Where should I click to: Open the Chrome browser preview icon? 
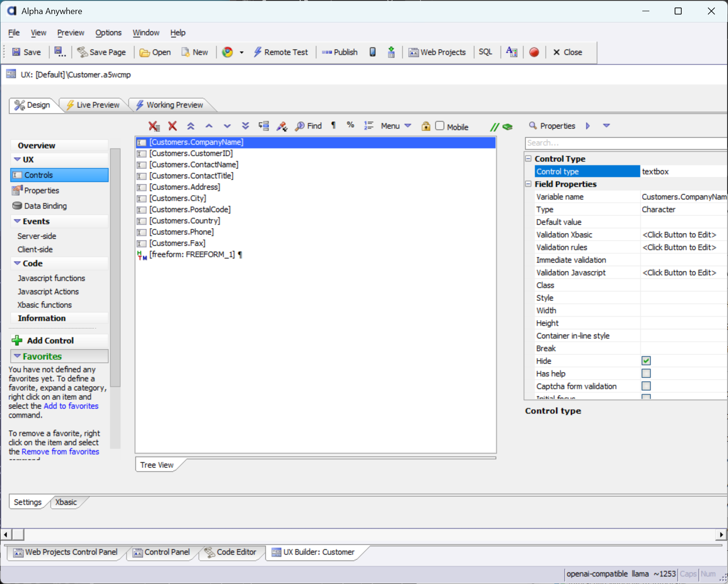tap(228, 52)
